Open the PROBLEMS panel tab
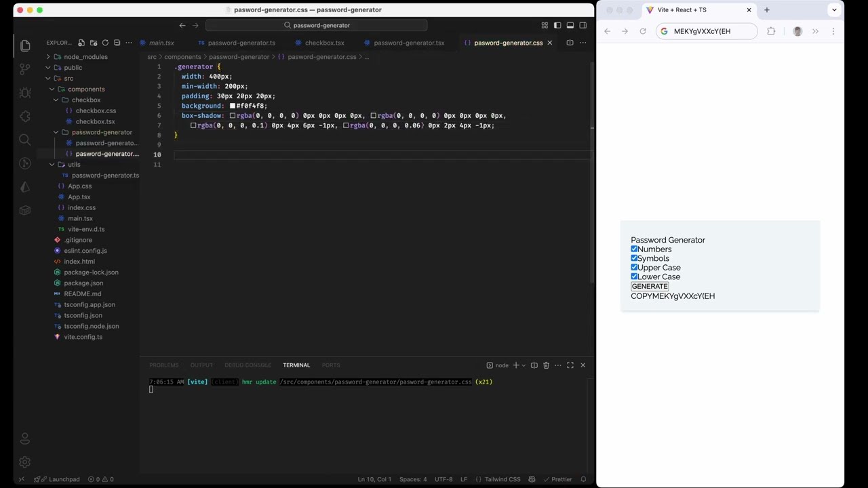The height and width of the screenshot is (488, 868). pos(164,365)
